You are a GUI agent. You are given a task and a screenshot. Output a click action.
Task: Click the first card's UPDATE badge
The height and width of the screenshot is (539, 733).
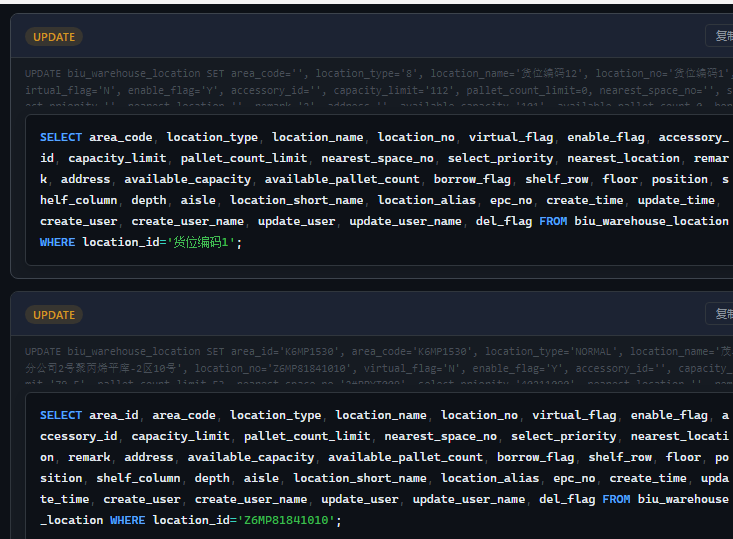tap(54, 37)
